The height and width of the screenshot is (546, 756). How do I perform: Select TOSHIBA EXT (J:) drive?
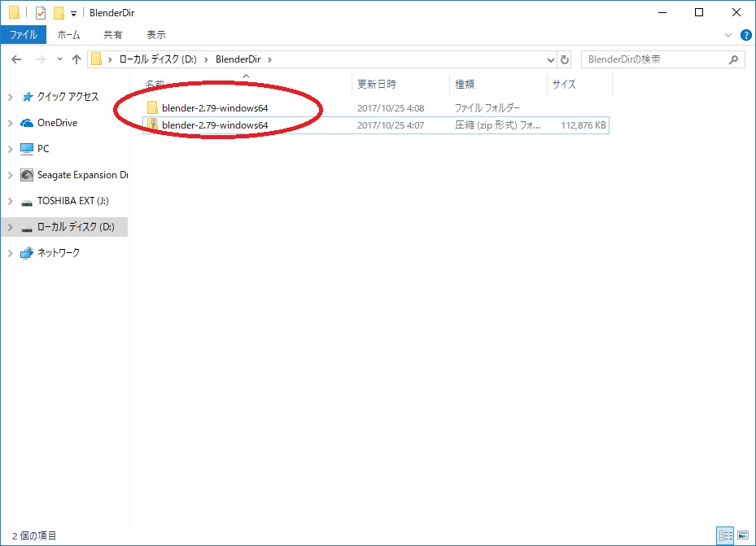click(x=72, y=201)
